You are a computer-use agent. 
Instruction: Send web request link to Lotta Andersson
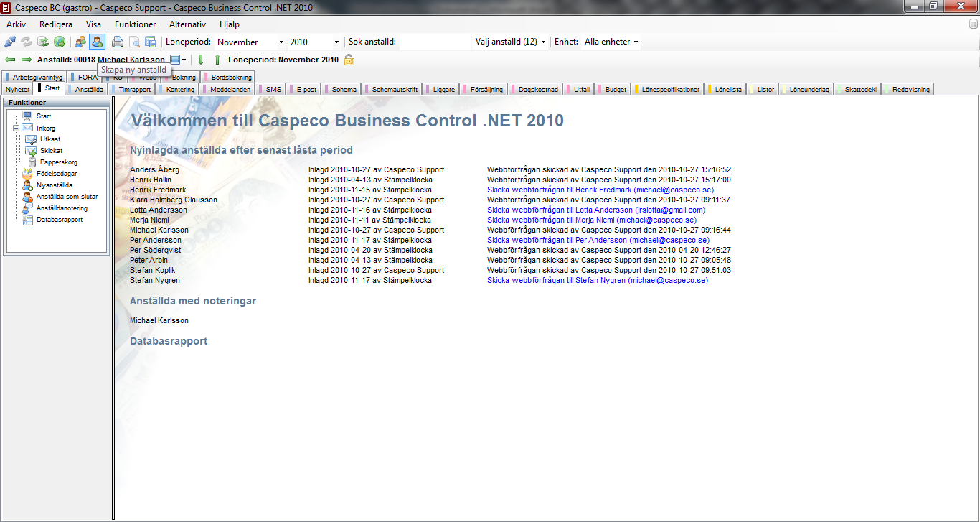click(596, 210)
